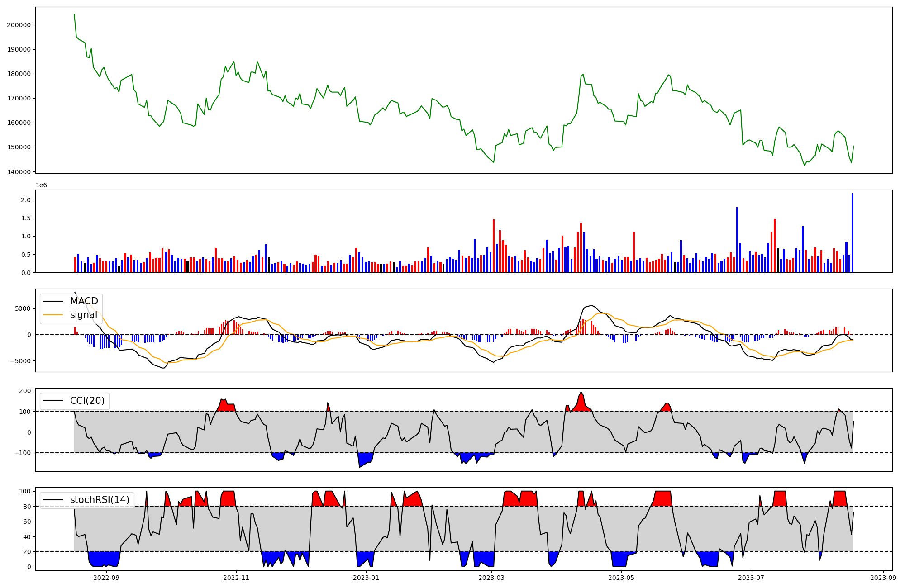Screen dimensions: 905x588
Task: Click the 2.0 tick on volume axis
Action: pyautogui.click(x=26, y=200)
